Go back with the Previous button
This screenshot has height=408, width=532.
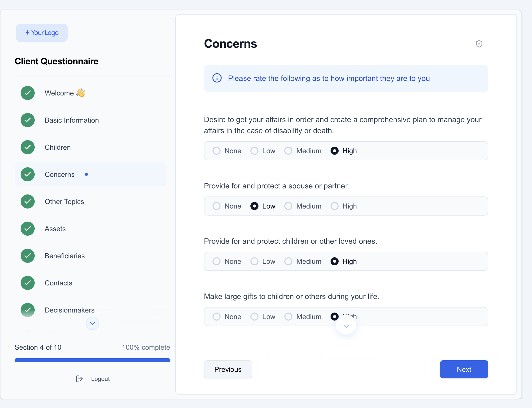tap(228, 369)
